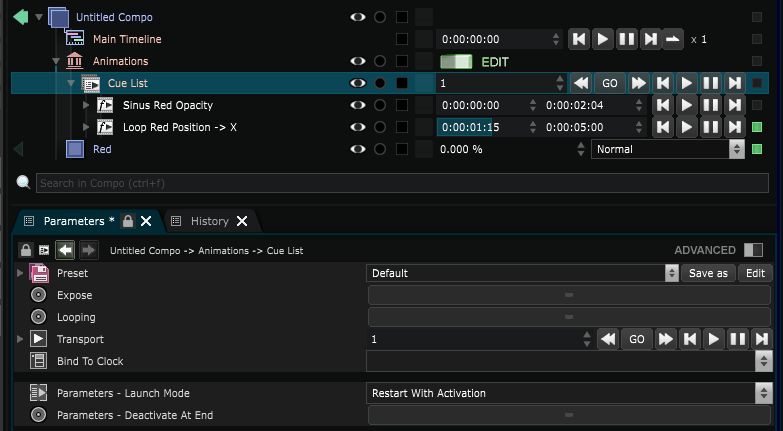Open the Red blend mode Normal dropdown
This screenshot has width=783, height=431.
668,149
